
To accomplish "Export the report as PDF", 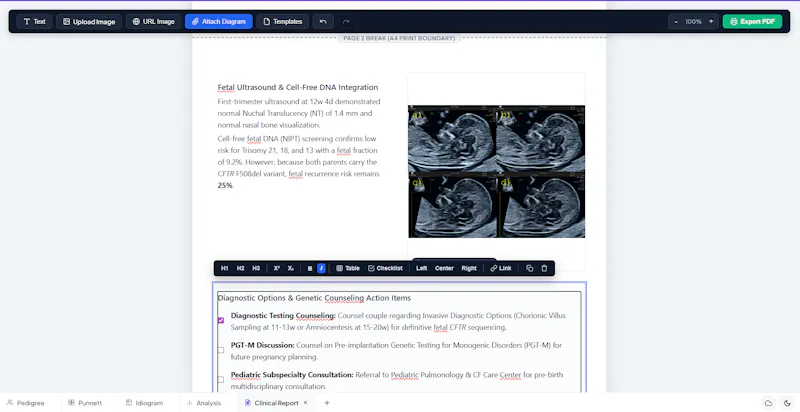I will 752,21.
